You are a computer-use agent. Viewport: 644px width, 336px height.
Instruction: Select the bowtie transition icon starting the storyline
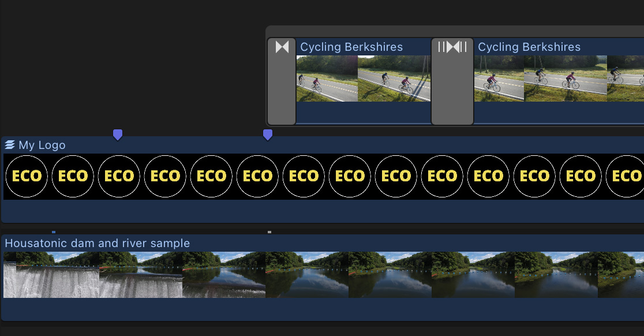coord(282,47)
